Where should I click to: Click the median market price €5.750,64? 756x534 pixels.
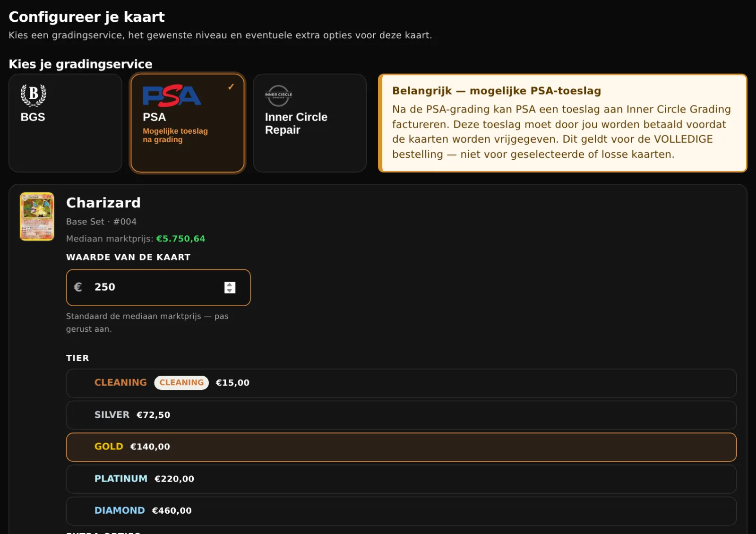181,239
